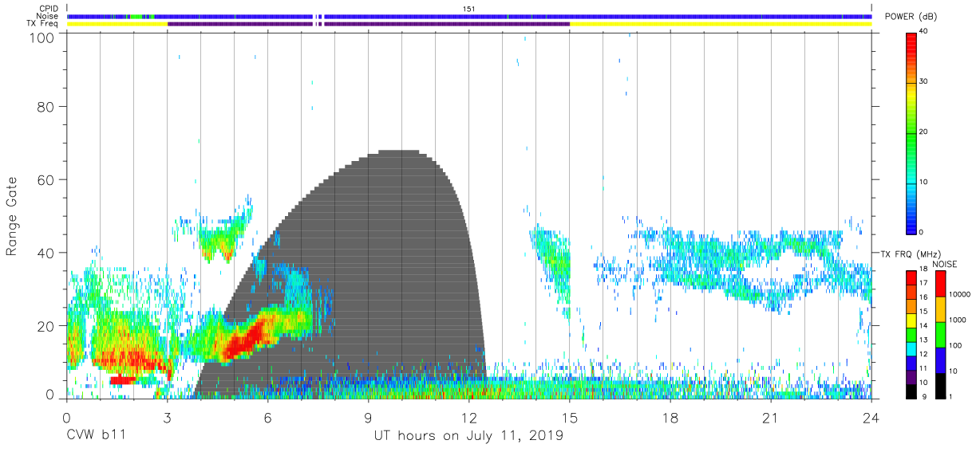Screen dimensions: 980x452
Task: Click the x-axis tick label 18
Action: click(670, 418)
